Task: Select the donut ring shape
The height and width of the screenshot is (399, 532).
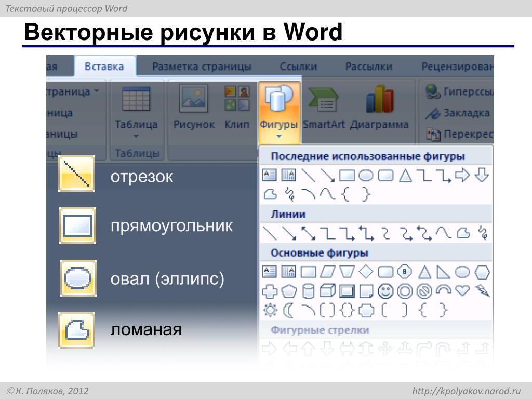Action: tap(405, 291)
